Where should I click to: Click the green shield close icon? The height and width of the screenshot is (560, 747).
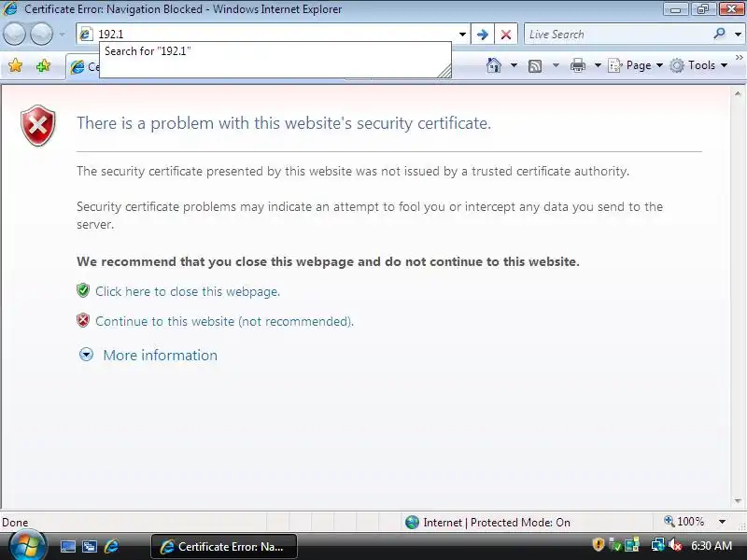pos(83,290)
